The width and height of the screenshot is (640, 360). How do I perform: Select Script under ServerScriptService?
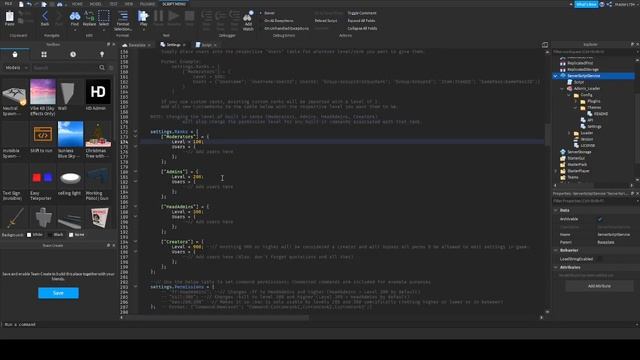click(x=579, y=82)
